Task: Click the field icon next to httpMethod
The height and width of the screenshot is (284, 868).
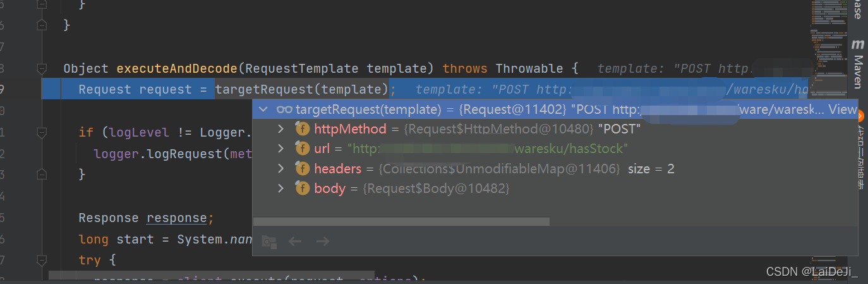Action: pos(303,129)
